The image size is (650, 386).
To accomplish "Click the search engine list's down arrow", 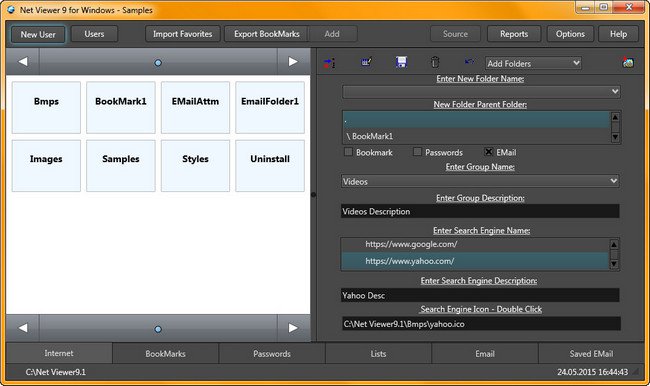I will [x=614, y=264].
